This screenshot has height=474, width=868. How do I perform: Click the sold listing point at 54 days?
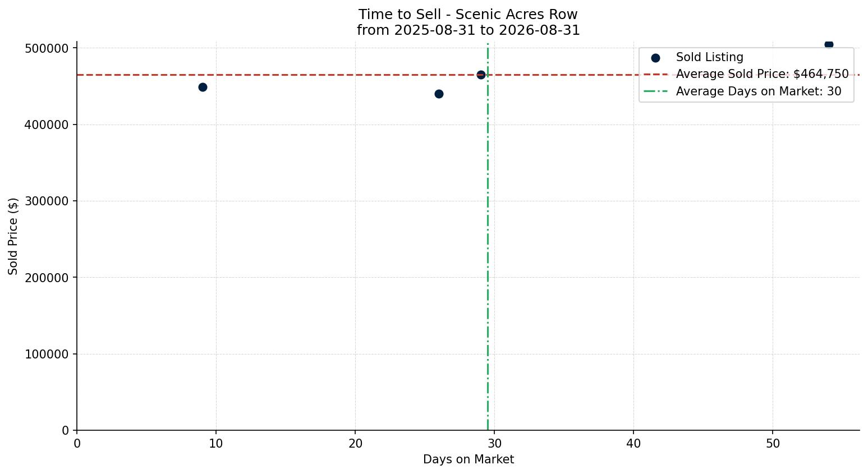[x=829, y=44]
